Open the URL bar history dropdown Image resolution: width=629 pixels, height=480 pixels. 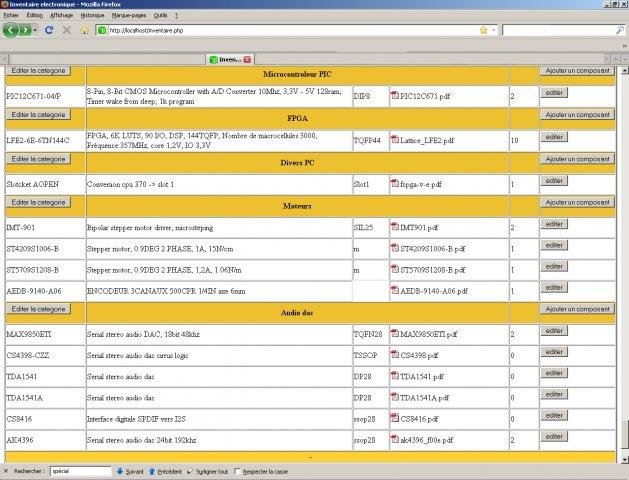[493, 30]
